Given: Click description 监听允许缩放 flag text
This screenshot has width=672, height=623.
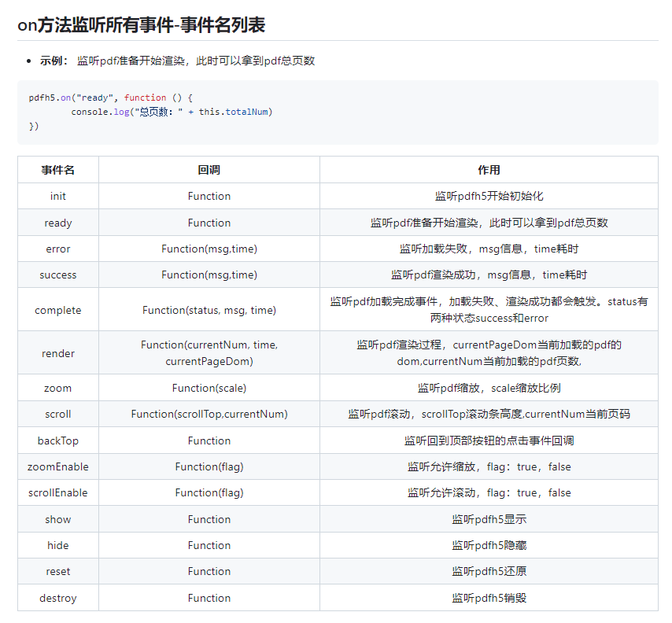Looking at the screenshot, I should 489,466.
